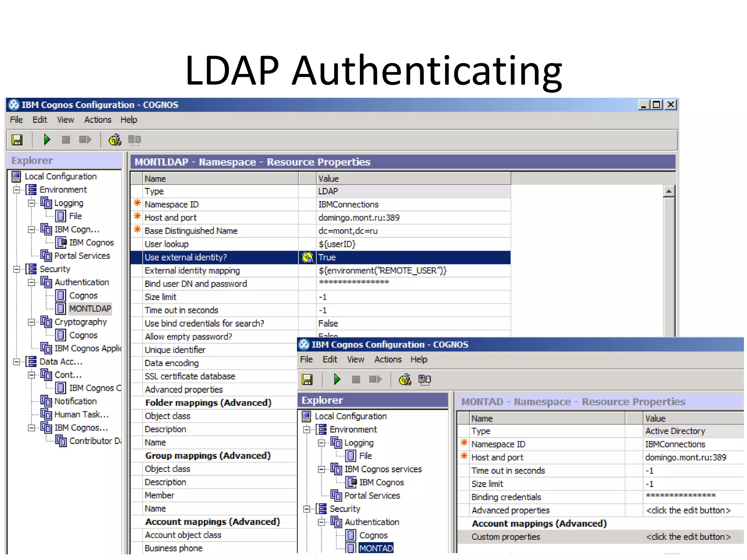Click the Save icon in the back window toolbar

(x=17, y=140)
